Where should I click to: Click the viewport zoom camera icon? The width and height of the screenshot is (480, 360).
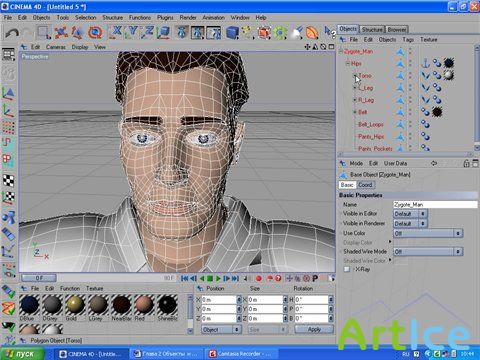pos(315,47)
